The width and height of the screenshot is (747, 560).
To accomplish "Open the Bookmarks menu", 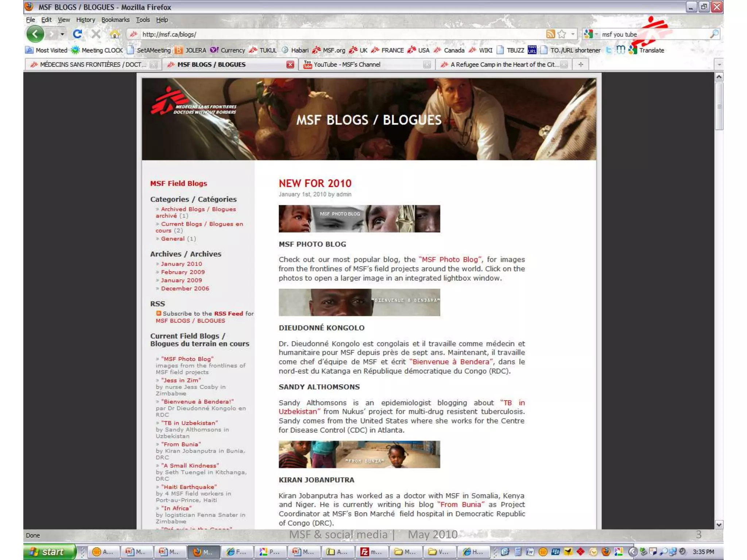I will point(115,20).
